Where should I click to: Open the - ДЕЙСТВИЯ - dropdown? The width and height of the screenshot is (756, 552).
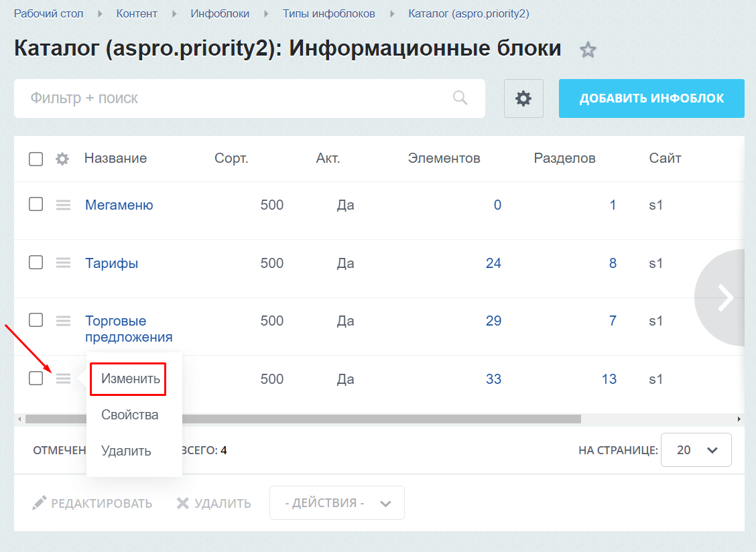coord(337,503)
